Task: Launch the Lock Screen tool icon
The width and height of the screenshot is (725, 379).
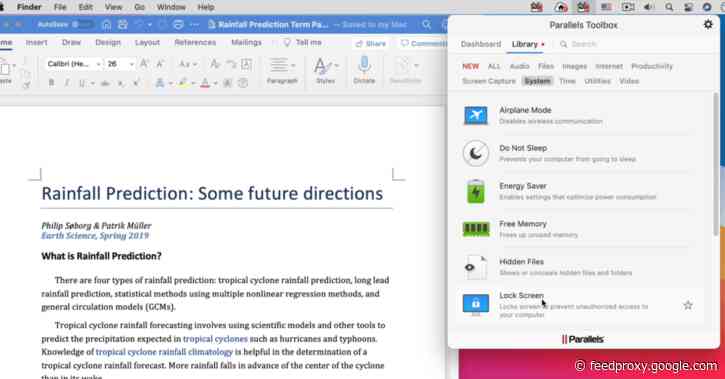Action: [476, 305]
